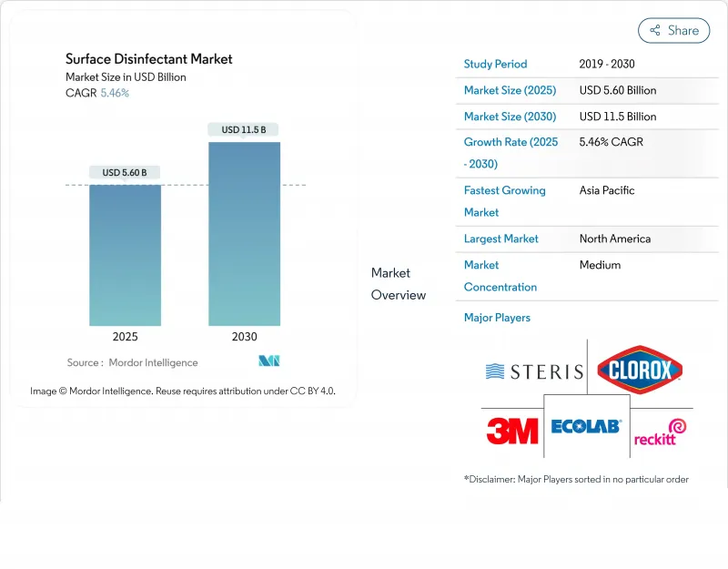Click the USD 11.5 B data label

click(x=244, y=129)
